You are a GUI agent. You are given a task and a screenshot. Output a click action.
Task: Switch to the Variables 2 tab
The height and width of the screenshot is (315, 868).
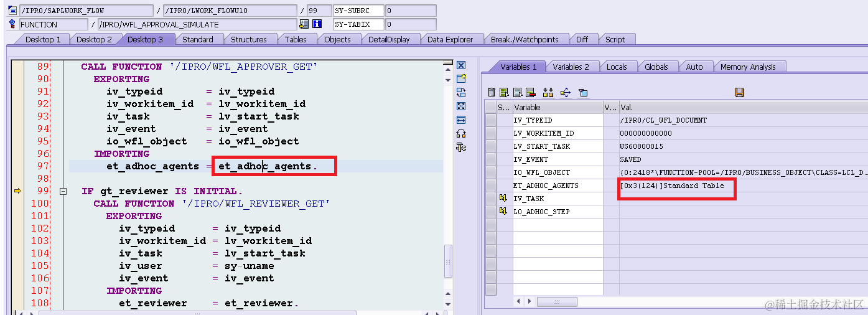(571, 67)
